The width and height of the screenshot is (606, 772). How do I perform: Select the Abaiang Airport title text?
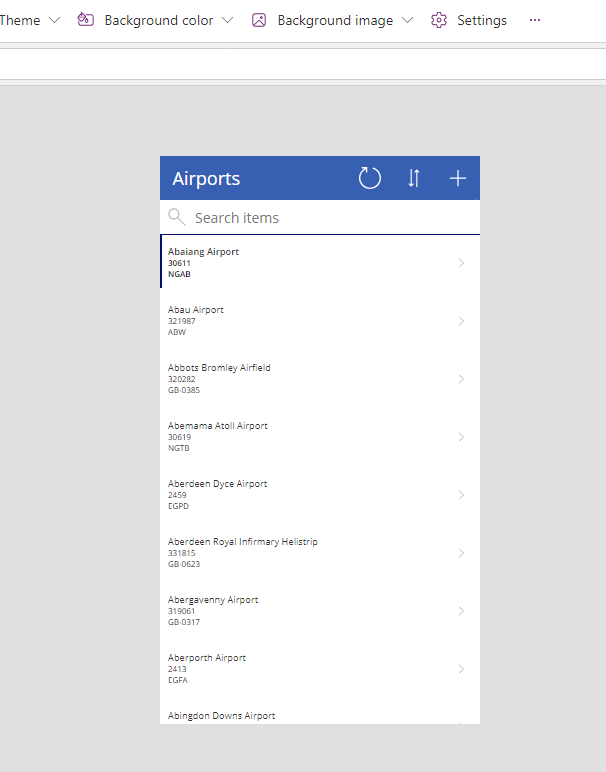coord(203,252)
